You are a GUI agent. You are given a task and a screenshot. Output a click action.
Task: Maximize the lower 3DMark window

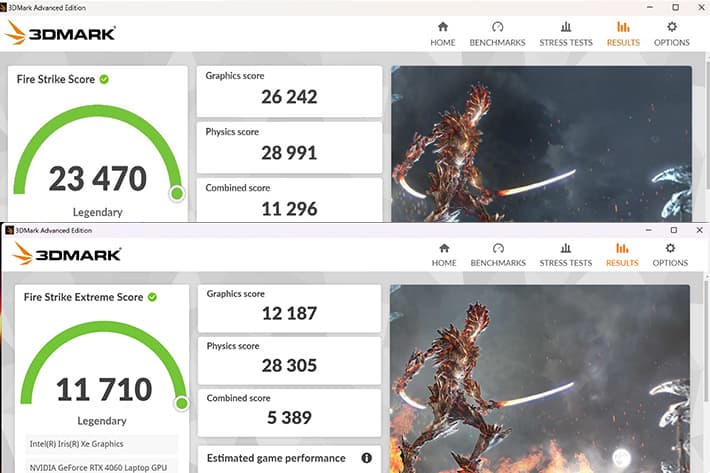674,230
